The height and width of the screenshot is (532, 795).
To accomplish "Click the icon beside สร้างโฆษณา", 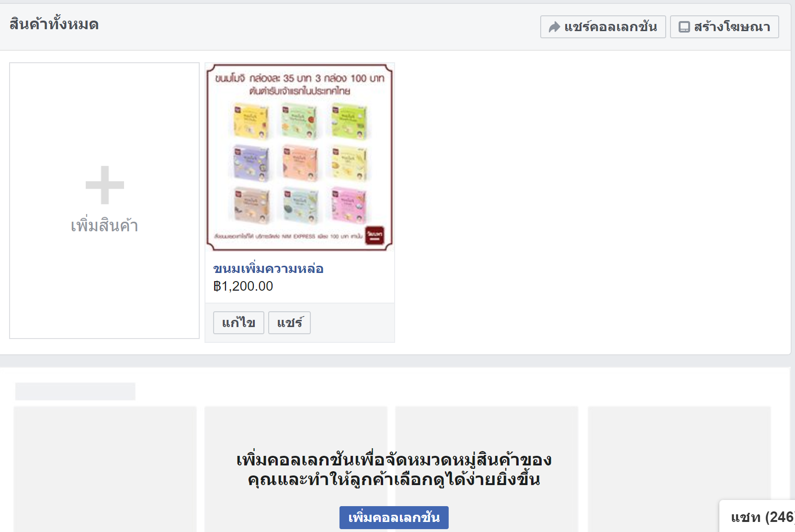I will pos(684,27).
